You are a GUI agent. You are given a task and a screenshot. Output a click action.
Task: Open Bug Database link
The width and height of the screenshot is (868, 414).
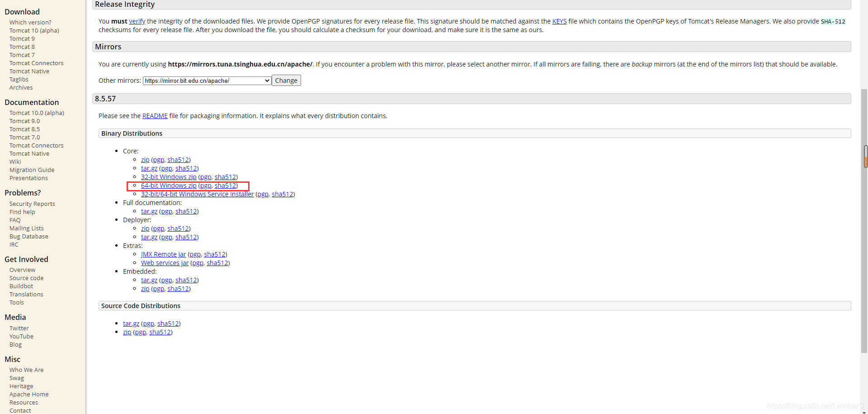[28, 237]
